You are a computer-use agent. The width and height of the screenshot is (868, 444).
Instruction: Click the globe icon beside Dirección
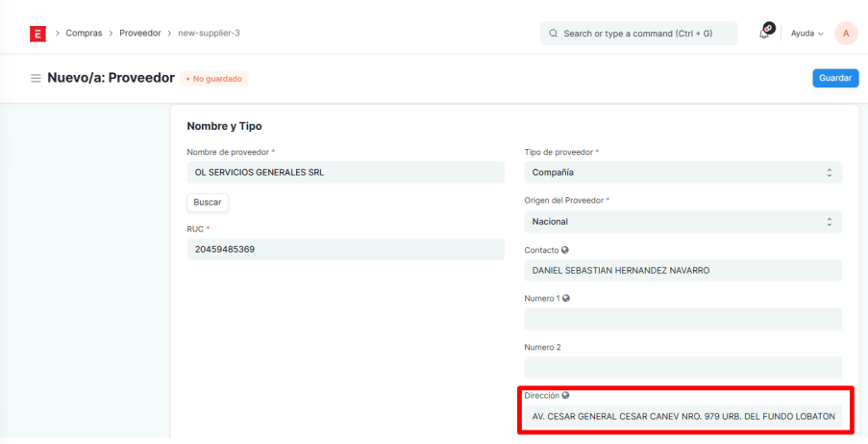click(565, 395)
